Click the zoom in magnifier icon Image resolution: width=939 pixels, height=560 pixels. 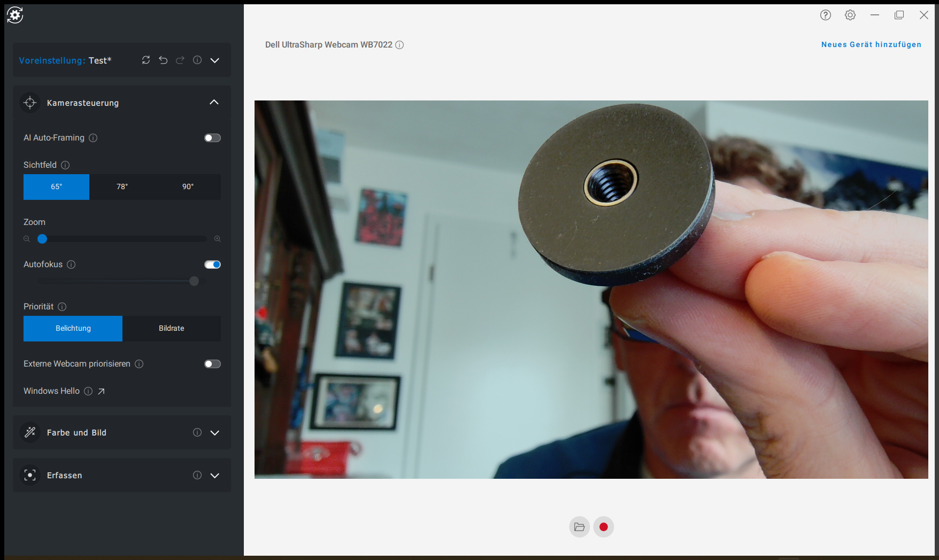[x=218, y=239]
